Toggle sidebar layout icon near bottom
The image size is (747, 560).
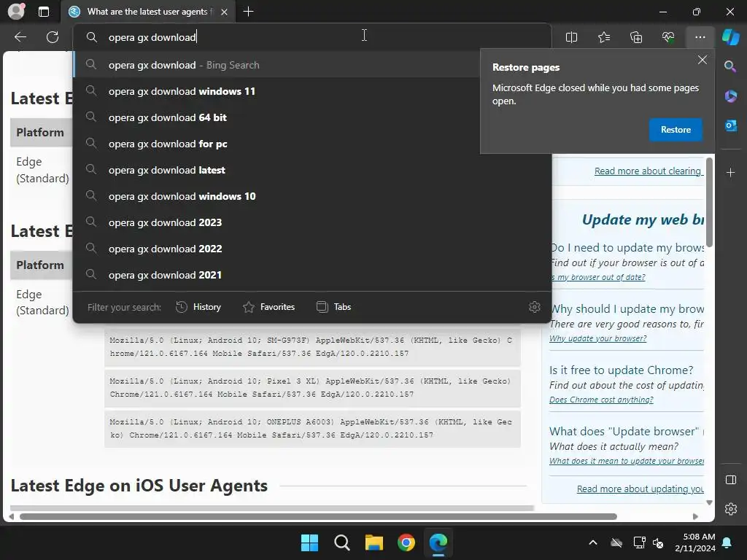[x=730, y=480]
